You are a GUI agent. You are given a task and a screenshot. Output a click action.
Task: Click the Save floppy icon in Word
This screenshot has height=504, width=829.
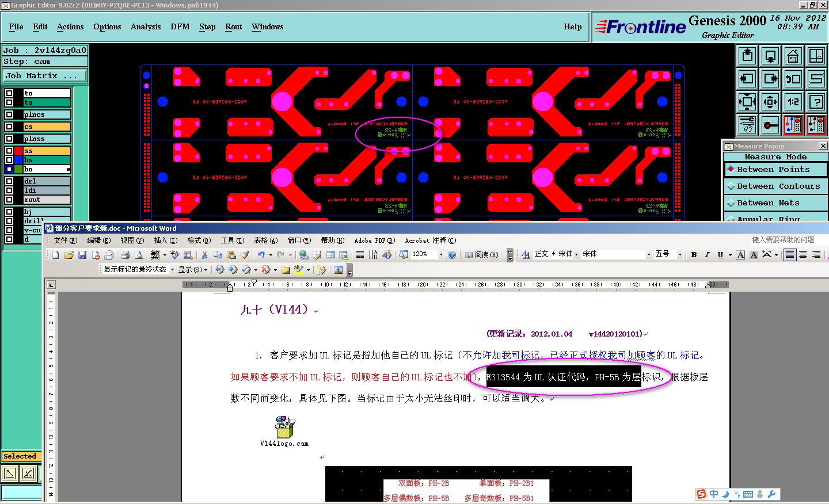click(82, 255)
